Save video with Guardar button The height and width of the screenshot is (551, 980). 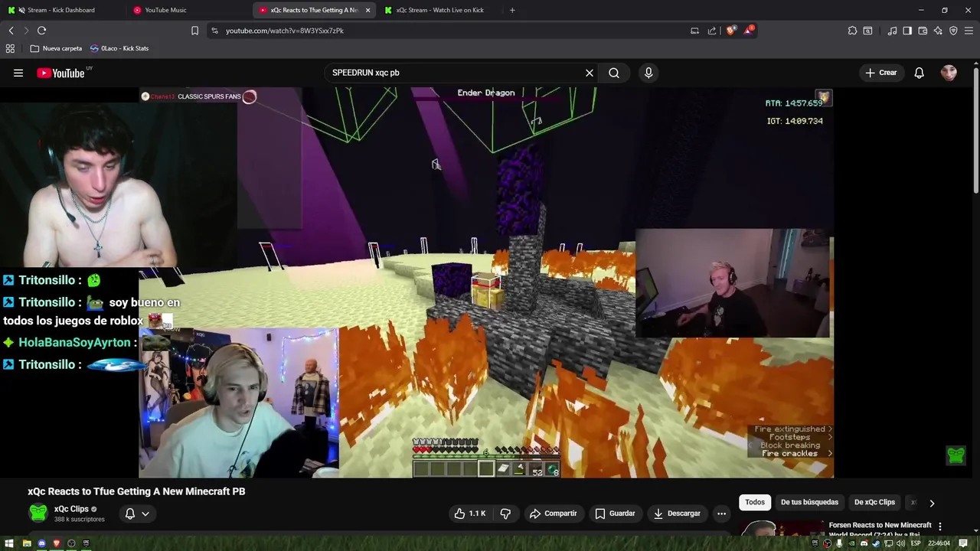pos(615,514)
